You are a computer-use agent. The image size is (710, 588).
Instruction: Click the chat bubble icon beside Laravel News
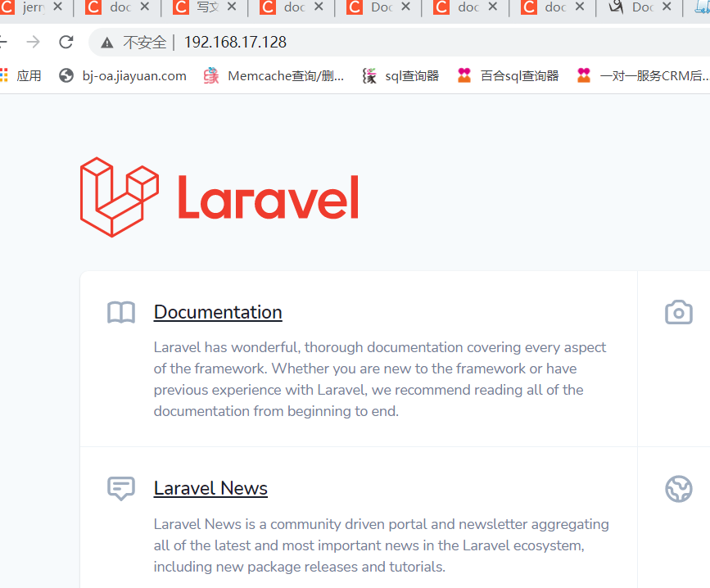121,488
